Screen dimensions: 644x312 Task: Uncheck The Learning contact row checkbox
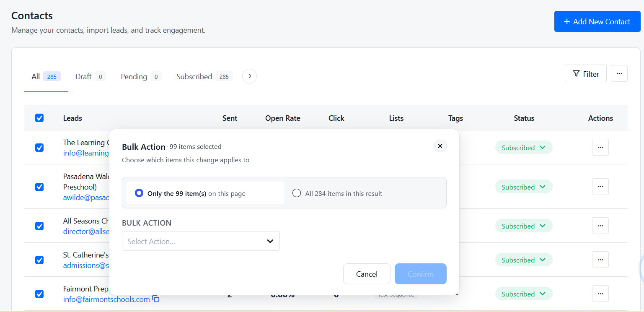[39, 148]
